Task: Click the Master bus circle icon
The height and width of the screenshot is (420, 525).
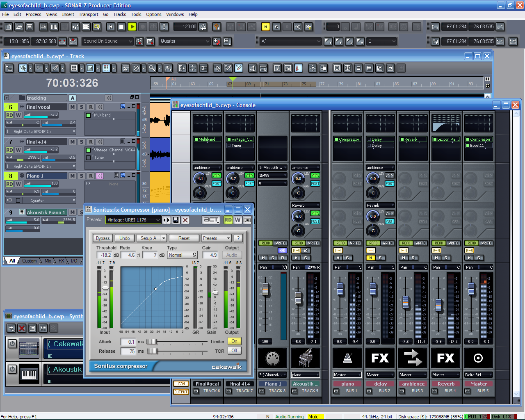Action: point(478,358)
